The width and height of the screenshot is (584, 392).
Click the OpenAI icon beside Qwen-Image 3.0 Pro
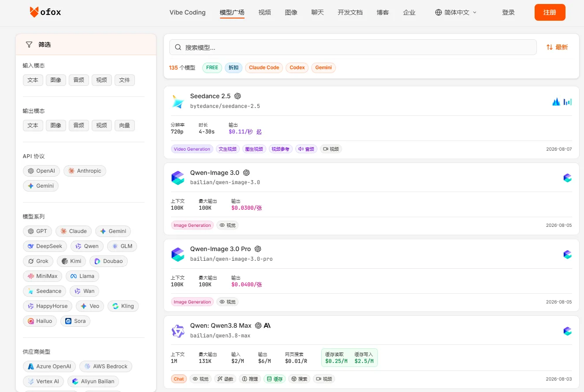[x=258, y=249]
